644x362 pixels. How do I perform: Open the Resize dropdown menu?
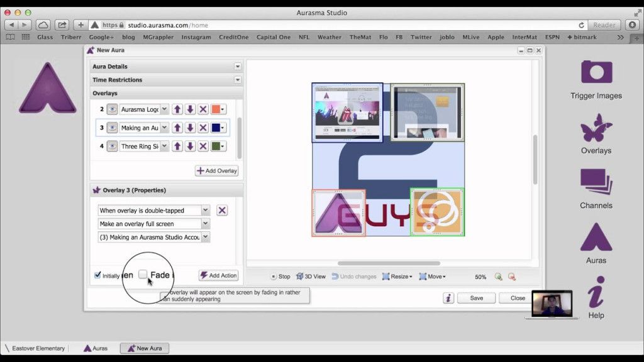pyautogui.click(x=397, y=277)
